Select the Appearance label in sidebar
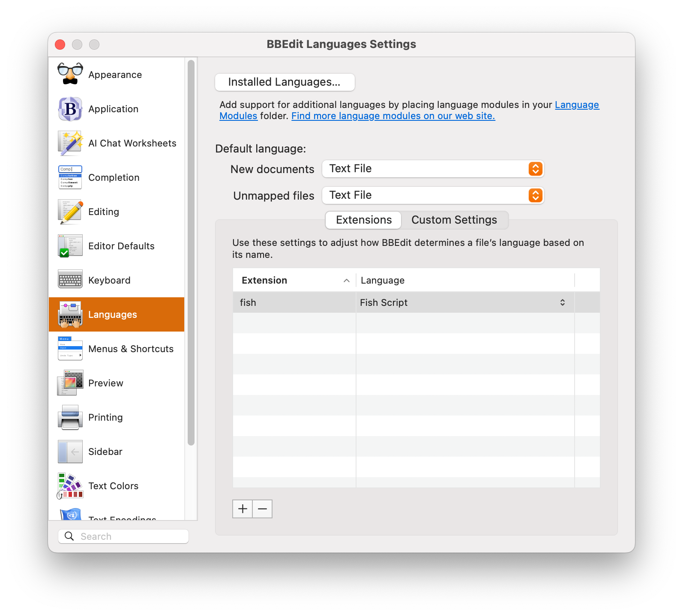This screenshot has width=683, height=616. [115, 75]
